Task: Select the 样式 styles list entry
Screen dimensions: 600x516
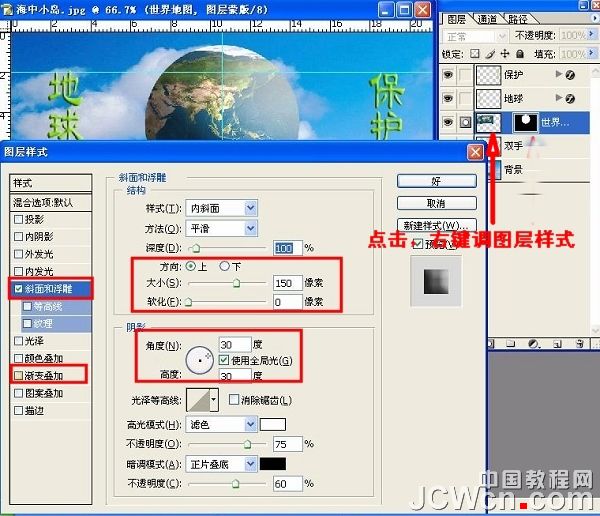Action: 51,183
